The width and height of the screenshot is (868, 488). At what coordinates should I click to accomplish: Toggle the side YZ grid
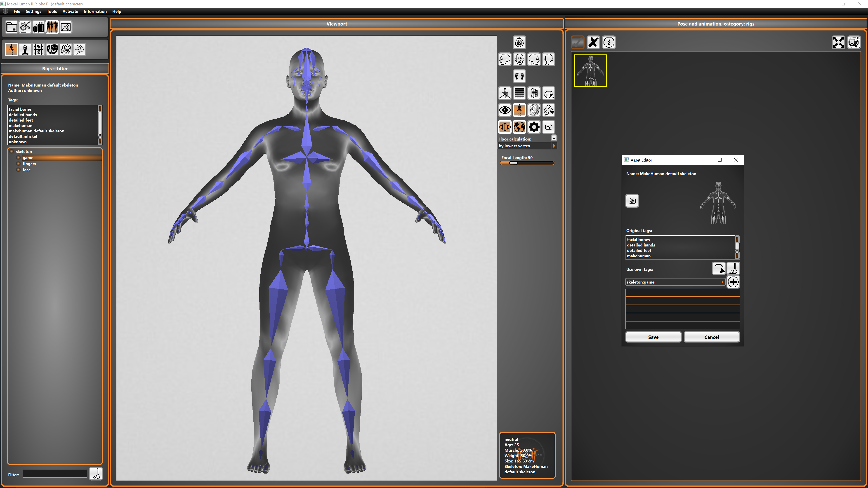tap(534, 93)
